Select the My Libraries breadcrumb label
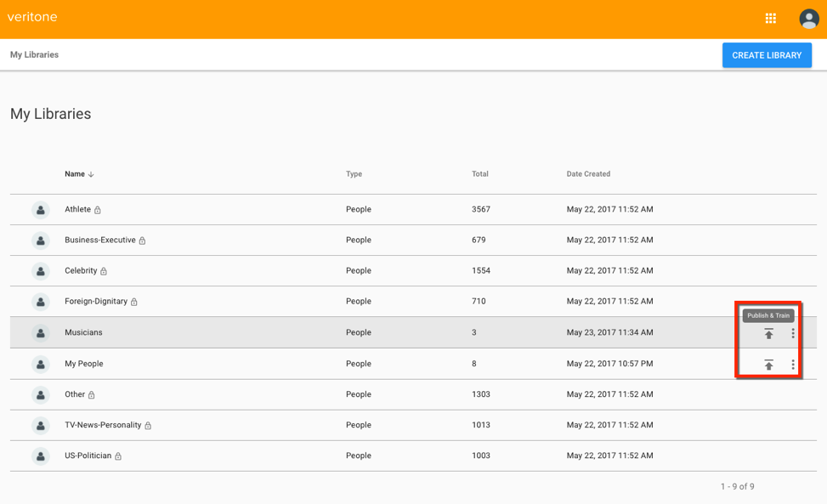827x504 pixels. pyautogui.click(x=34, y=54)
